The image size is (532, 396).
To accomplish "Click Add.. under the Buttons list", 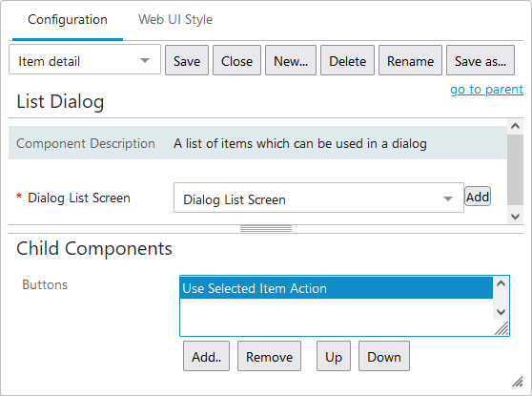I will coord(206,356).
